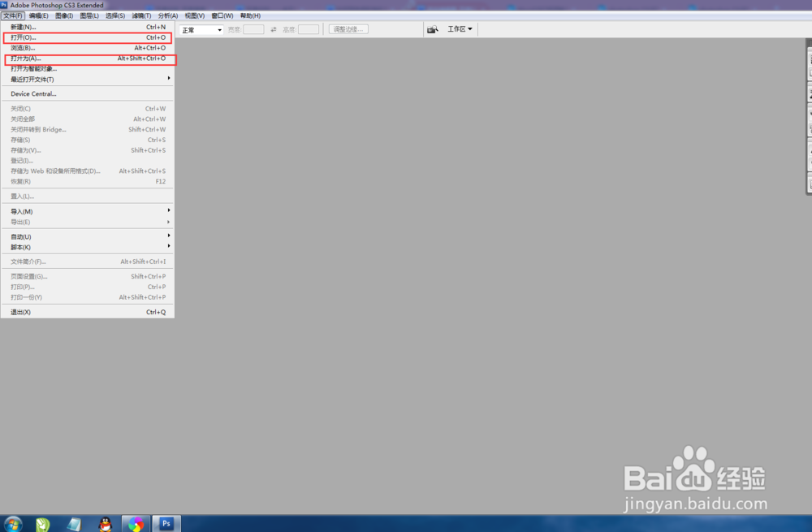This screenshot has height=532, width=812.
Task: Choose Device Central... menu entry
Action: (x=88, y=93)
